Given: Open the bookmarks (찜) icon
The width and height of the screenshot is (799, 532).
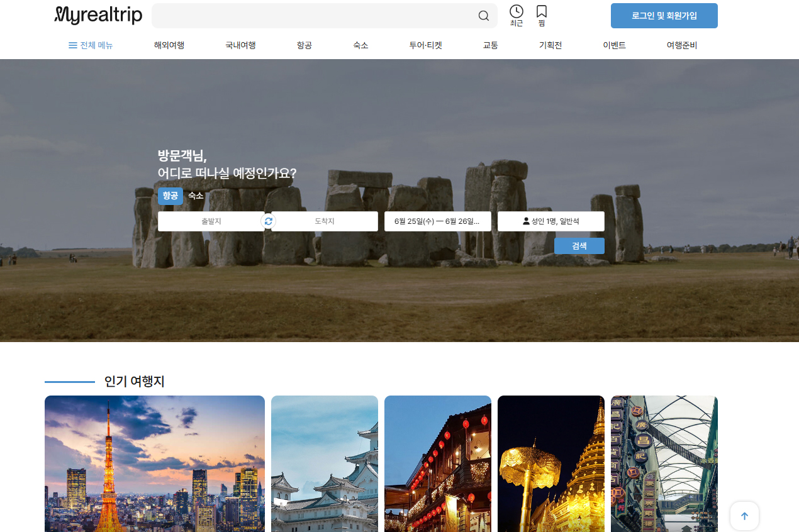Looking at the screenshot, I should [x=541, y=15].
